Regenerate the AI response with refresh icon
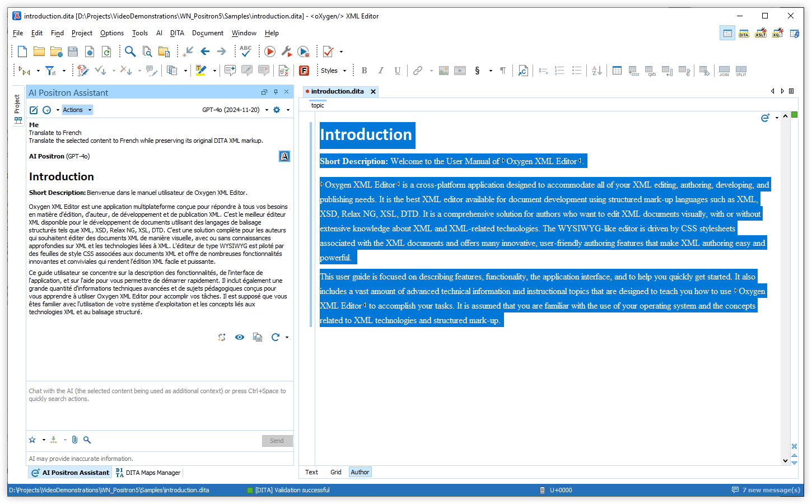This screenshot has width=812, height=504. (x=275, y=337)
